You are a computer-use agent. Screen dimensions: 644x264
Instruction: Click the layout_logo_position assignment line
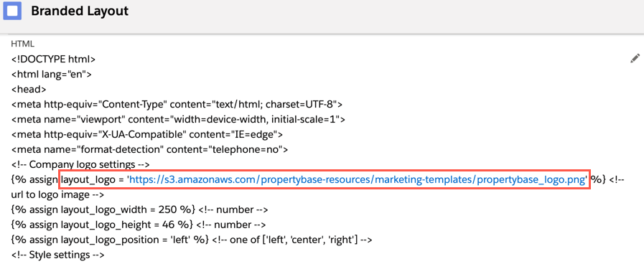[111, 240]
